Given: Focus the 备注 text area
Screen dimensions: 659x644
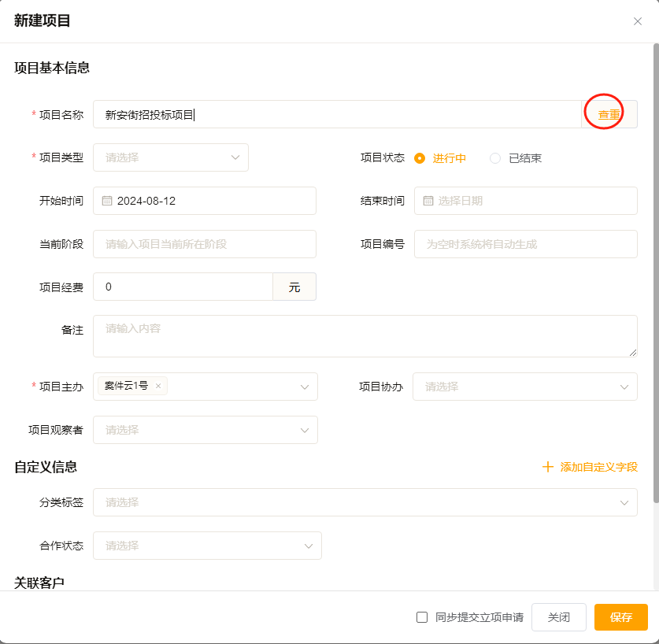Looking at the screenshot, I should pos(365,336).
